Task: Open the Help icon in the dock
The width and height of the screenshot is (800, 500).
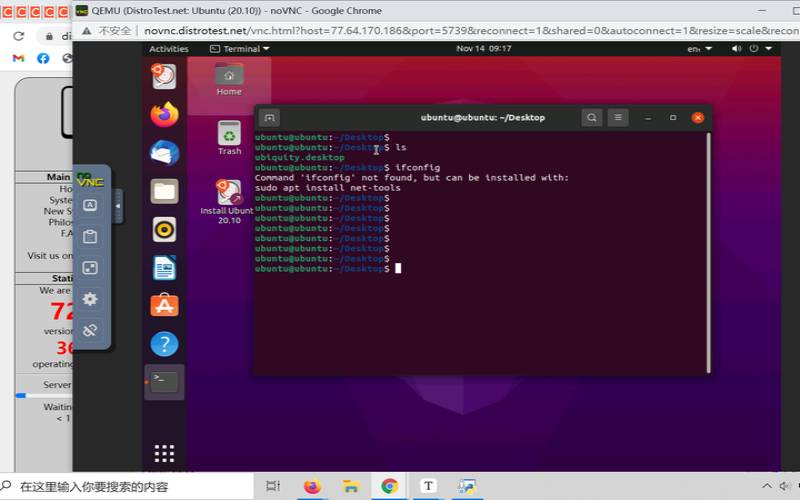Action: point(164,344)
